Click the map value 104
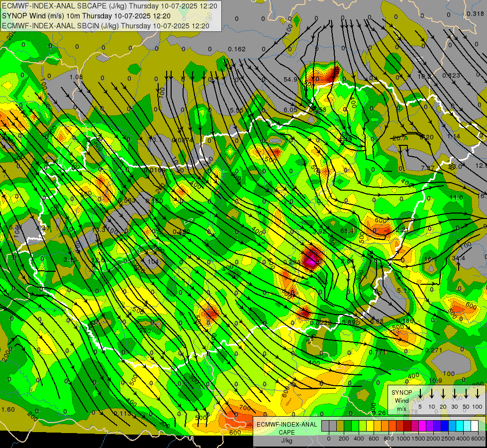 tap(153, 262)
